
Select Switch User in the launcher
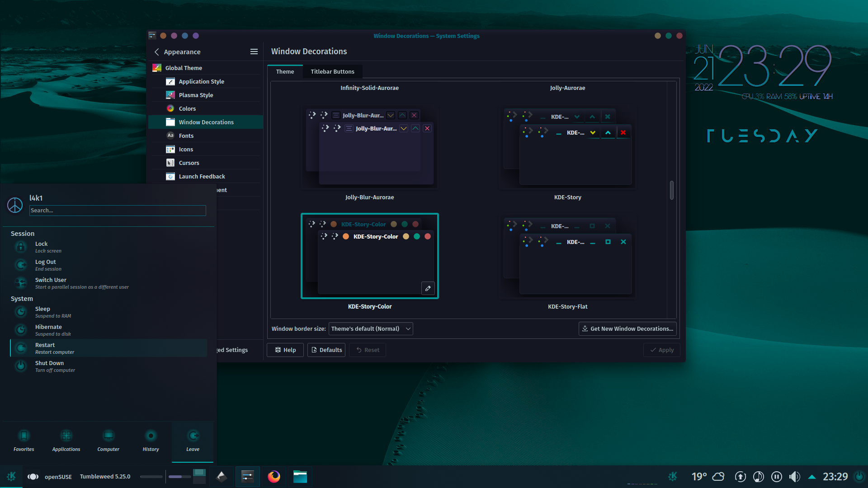[108, 283]
